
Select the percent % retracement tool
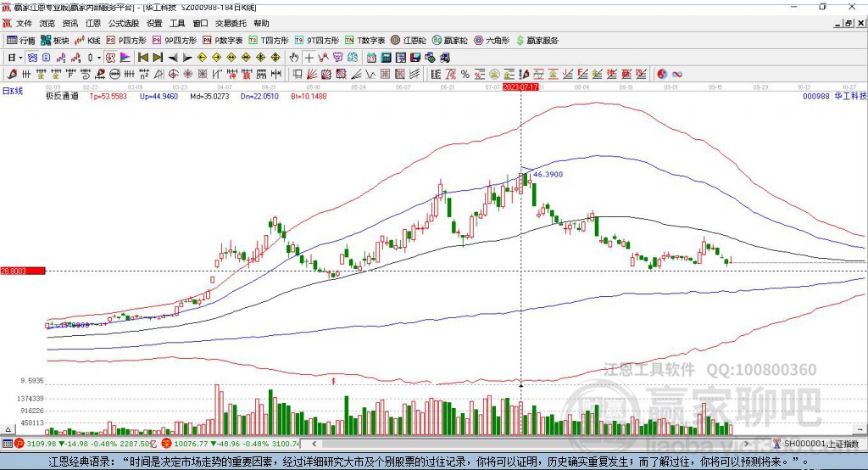(x=465, y=74)
